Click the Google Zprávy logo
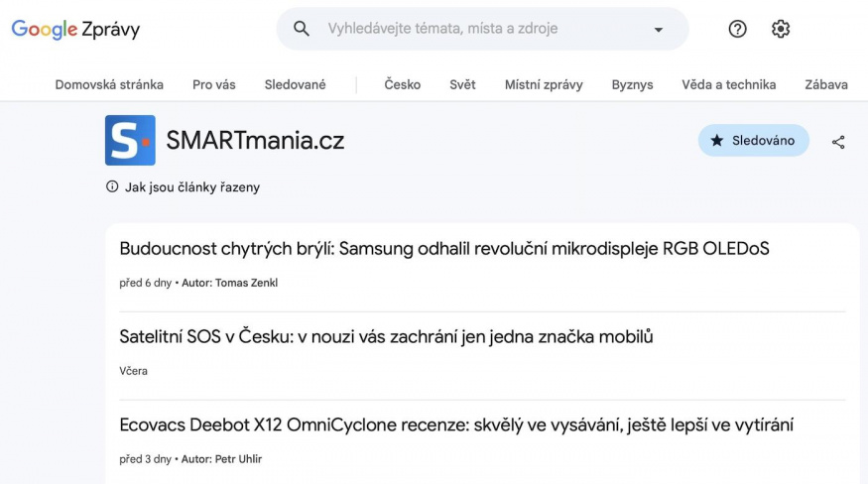Image resolution: width=868 pixels, height=484 pixels. point(75,29)
